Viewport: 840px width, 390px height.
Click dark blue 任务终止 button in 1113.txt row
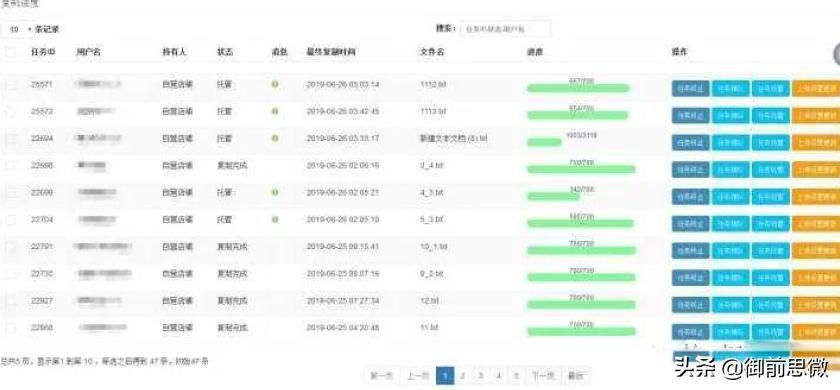coord(691,115)
